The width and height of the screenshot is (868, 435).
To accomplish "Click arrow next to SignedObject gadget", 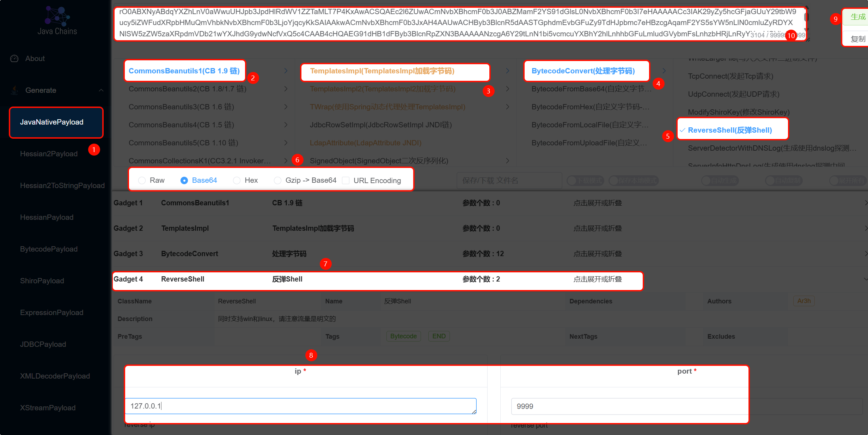I will [507, 161].
